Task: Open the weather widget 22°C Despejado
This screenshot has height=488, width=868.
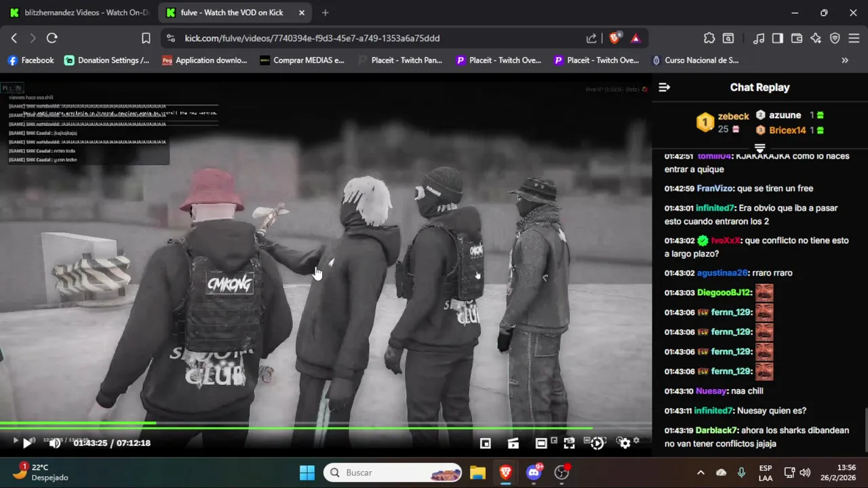Action: tap(41, 472)
